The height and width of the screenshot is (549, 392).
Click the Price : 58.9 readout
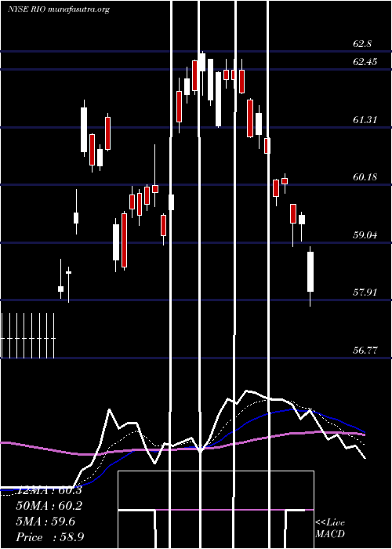[49, 537]
